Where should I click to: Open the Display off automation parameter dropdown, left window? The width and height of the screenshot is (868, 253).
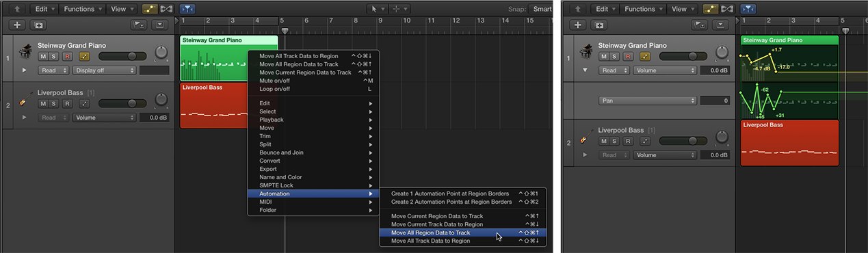click(x=105, y=70)
